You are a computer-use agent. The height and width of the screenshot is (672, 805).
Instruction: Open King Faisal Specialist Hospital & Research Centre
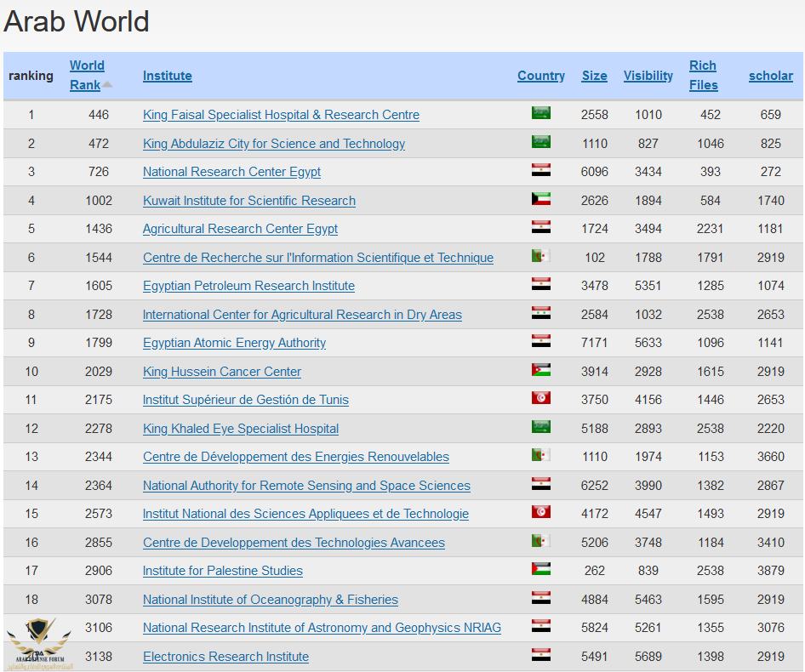click(281, 115)
